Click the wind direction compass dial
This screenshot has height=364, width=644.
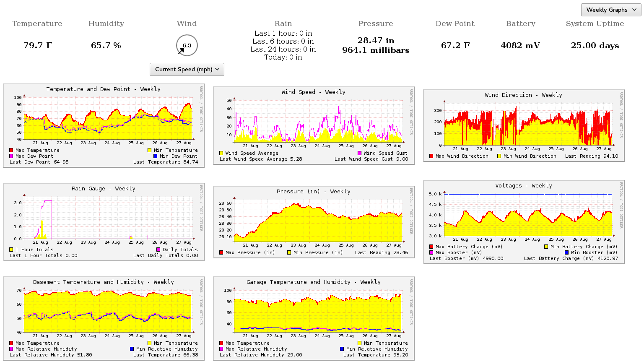187,45
